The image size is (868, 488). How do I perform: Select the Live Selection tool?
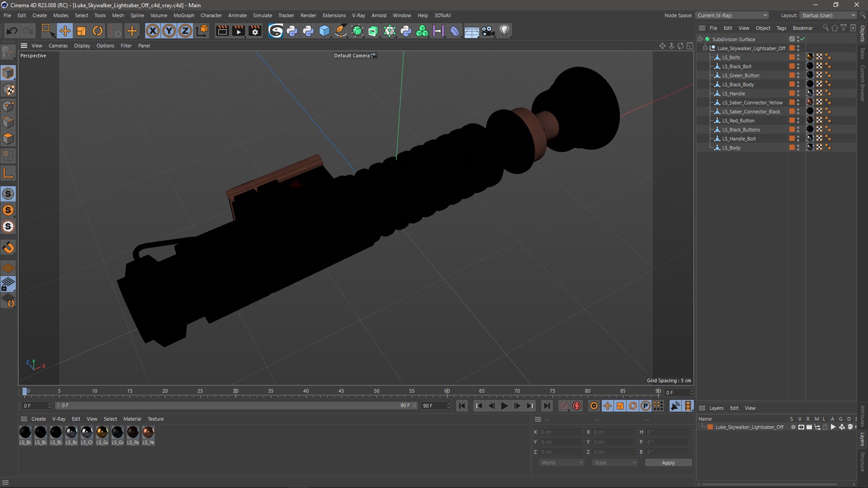(47, 31)
